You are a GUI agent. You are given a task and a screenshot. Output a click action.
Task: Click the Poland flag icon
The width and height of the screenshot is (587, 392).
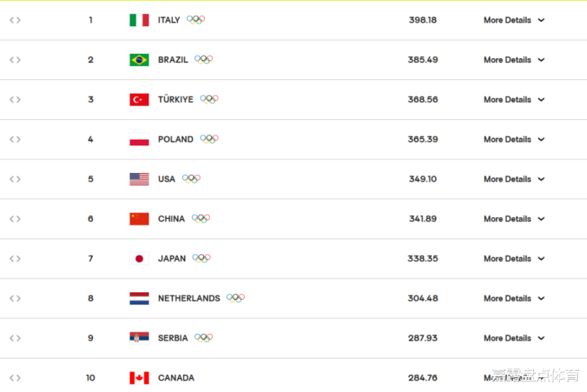coord(139,140)
